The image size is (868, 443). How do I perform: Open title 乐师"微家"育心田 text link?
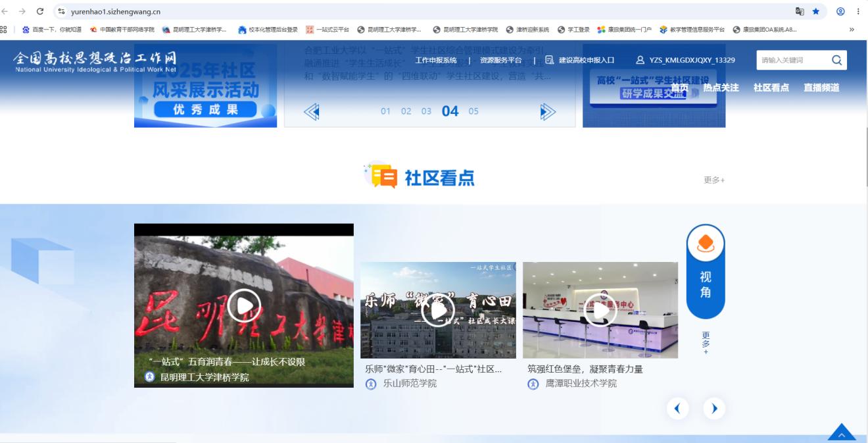(433, 369)
